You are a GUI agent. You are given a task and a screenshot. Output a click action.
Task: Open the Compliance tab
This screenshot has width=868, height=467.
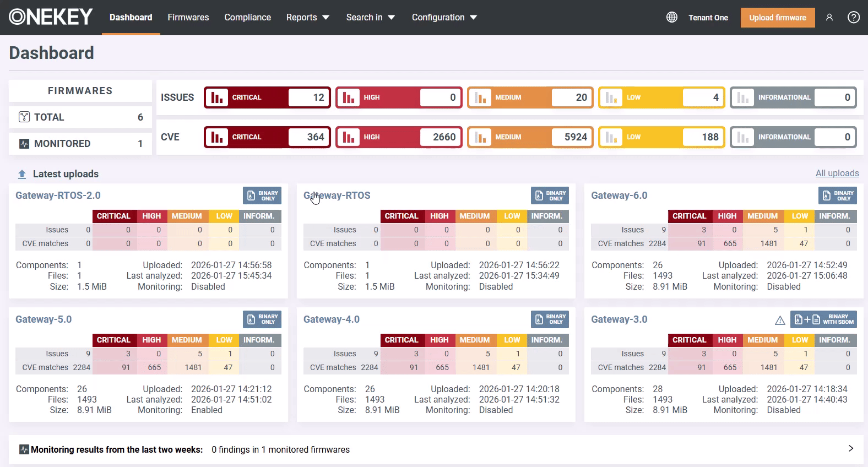(247, 18)
